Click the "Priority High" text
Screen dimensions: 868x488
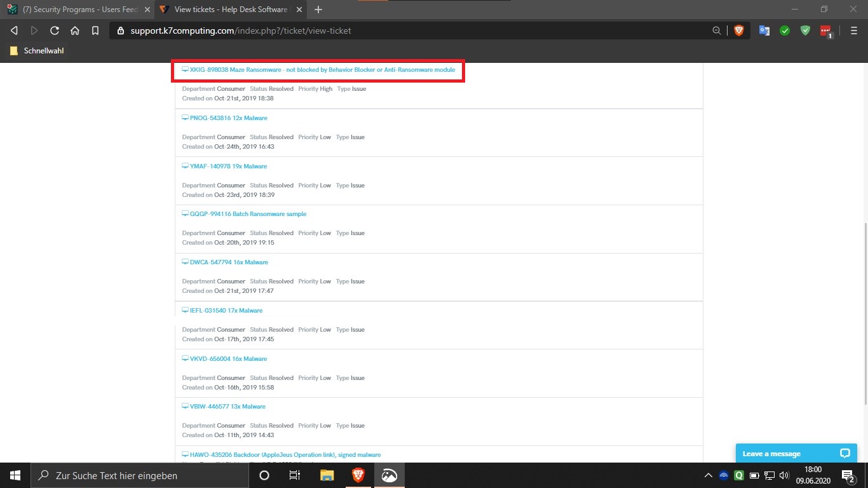(x=316, y=89)
